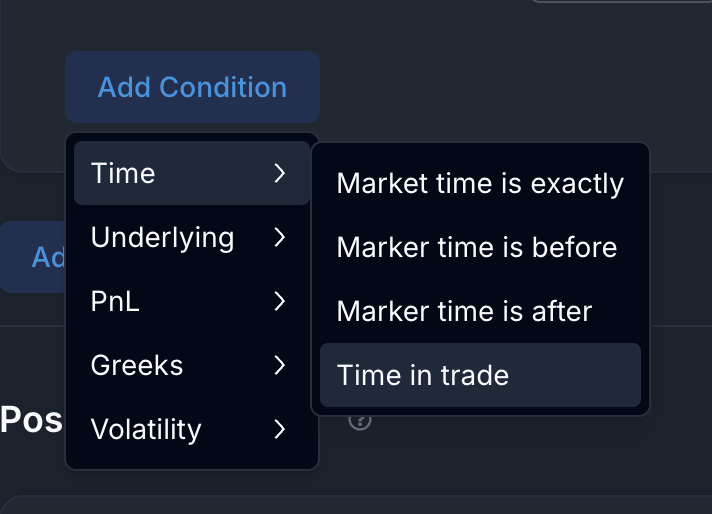Open the Underlying condition category
712x514 pixels.
pyautogui.click(x=162, y=238)
